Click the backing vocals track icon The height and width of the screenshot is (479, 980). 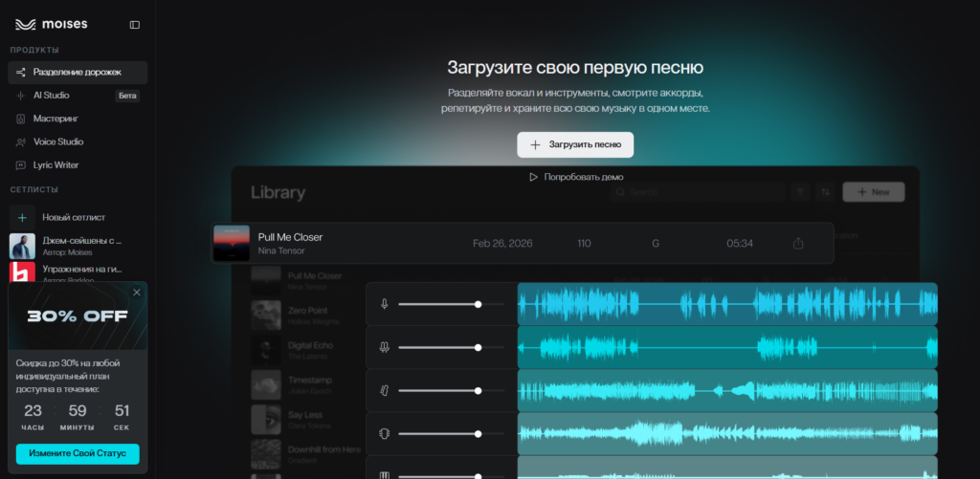385,347
